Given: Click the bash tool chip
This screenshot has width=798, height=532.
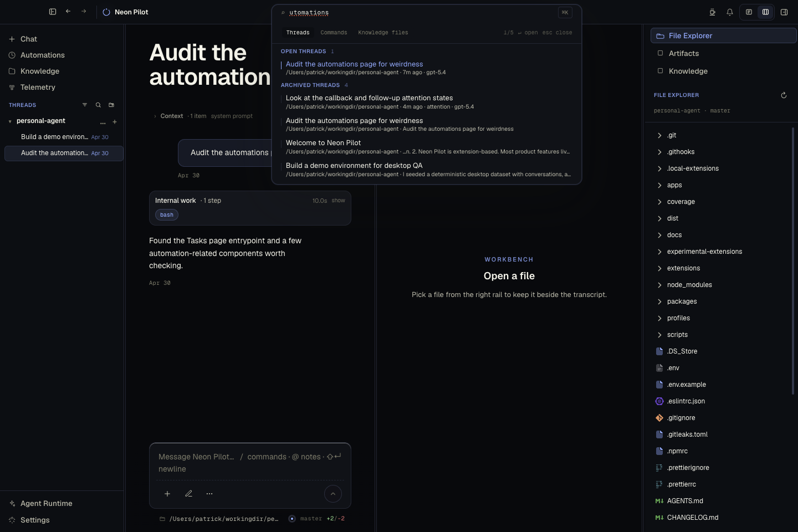Looking at the screenshot, I should [167, 215].
